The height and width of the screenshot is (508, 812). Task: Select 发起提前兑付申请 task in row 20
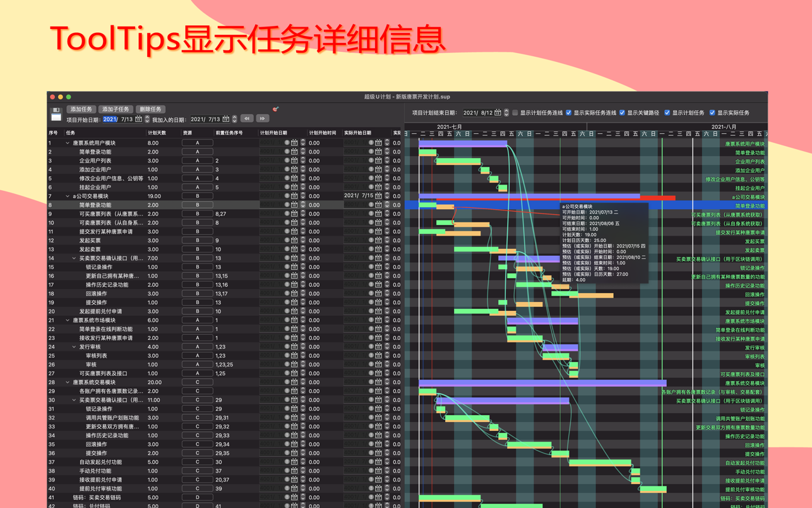click(x=100, y=311)
